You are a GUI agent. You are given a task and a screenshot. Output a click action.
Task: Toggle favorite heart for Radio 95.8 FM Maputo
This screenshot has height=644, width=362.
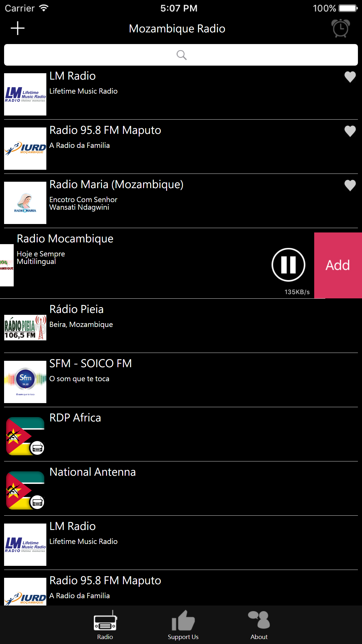(x=350, y=131)
